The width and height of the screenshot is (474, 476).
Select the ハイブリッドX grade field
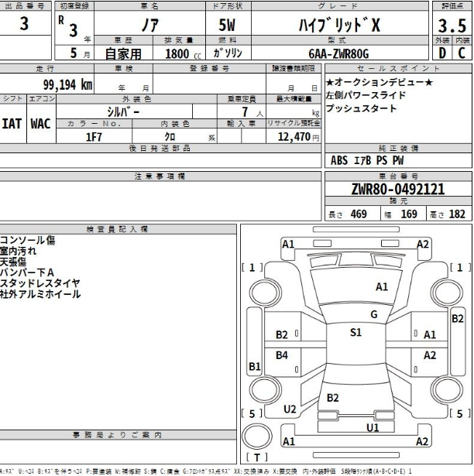[x=340, y=24]
